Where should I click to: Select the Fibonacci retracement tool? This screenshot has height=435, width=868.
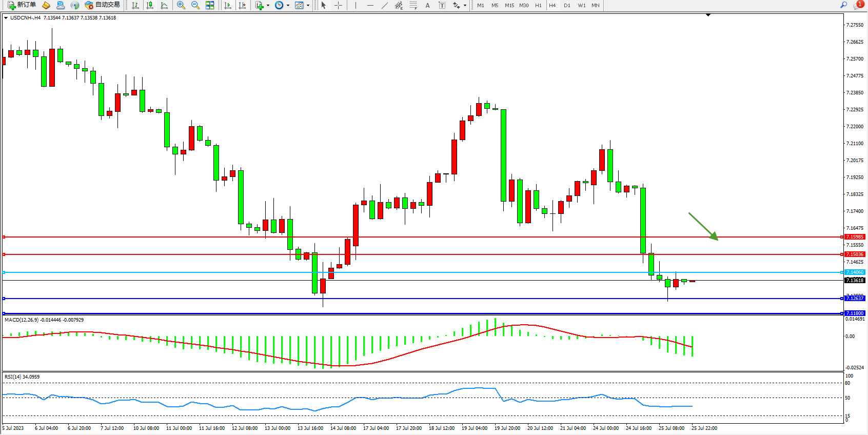pyautogui.click(x=413, y=5)
